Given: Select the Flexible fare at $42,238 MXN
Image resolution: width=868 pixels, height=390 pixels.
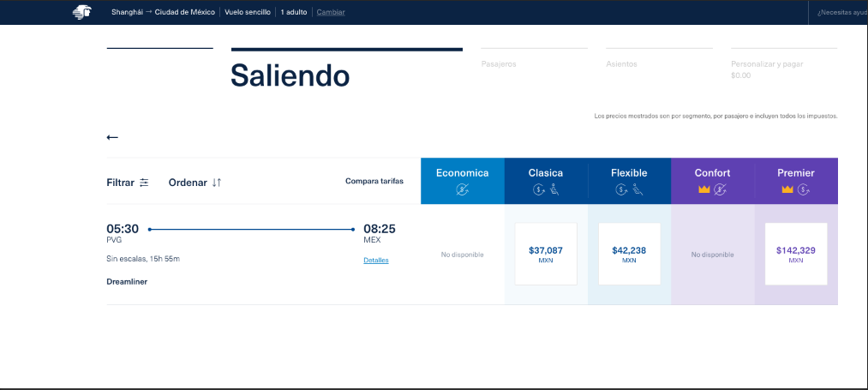Looking at the screenshot, I should click(x=629, y=254).
